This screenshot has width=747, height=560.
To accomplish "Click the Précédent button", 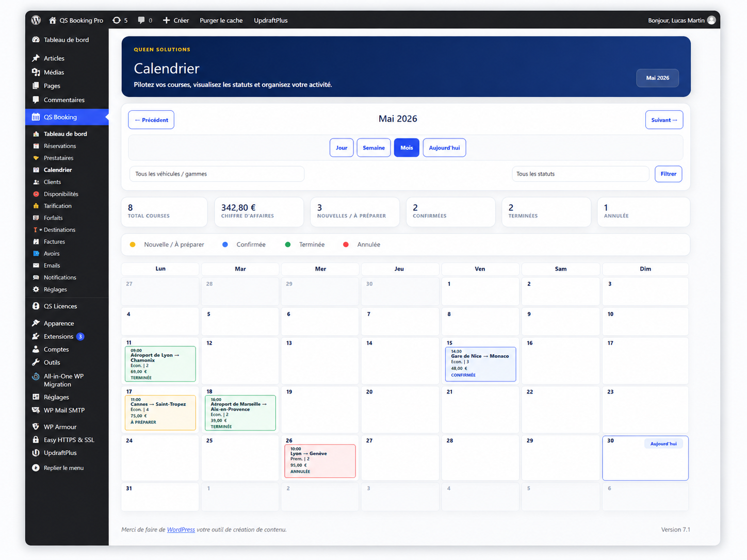I will 151,120.
